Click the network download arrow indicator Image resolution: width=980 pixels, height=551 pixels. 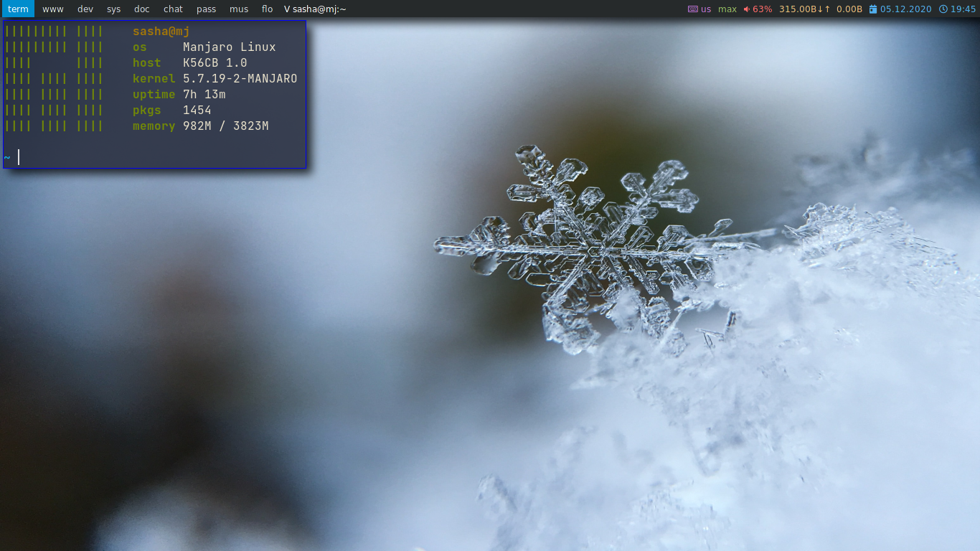pyautogui.click(x=819, y=9)
